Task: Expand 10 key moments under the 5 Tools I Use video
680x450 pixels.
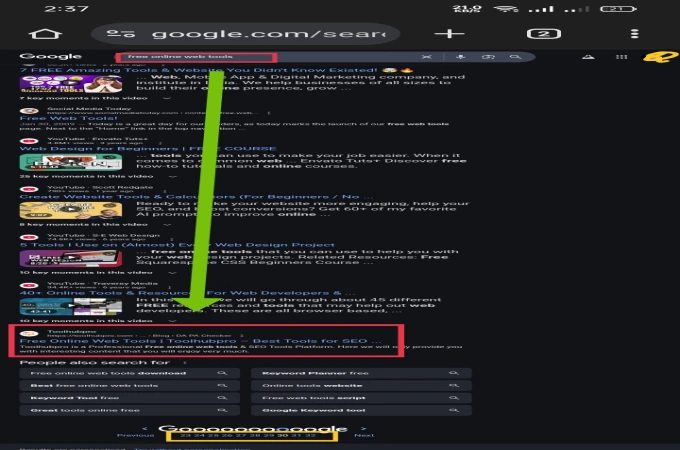Action: tap(172, 272)
